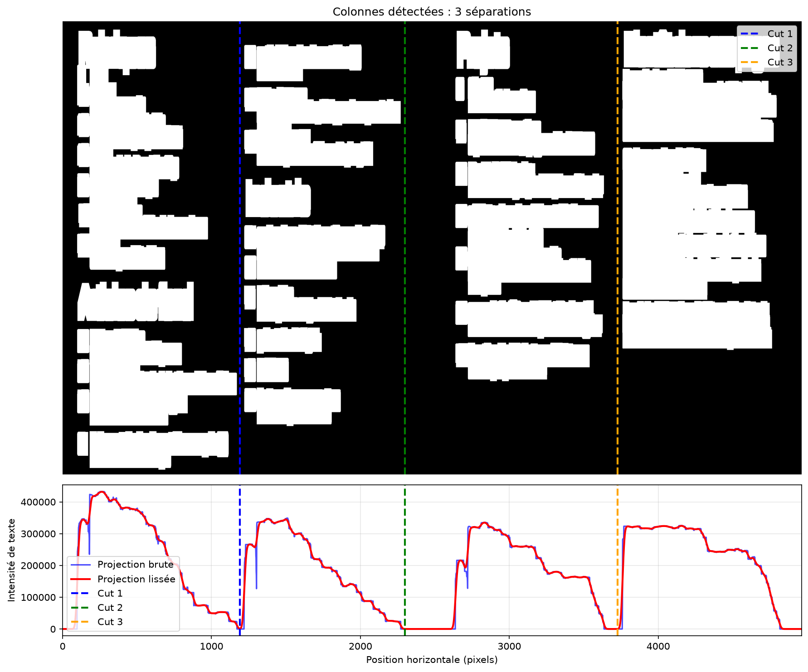Click the x-axis tick label "0"
Image resolution: width=808 pixels, height=672 pixels.
pyautogui.click(x=63, y=647)
